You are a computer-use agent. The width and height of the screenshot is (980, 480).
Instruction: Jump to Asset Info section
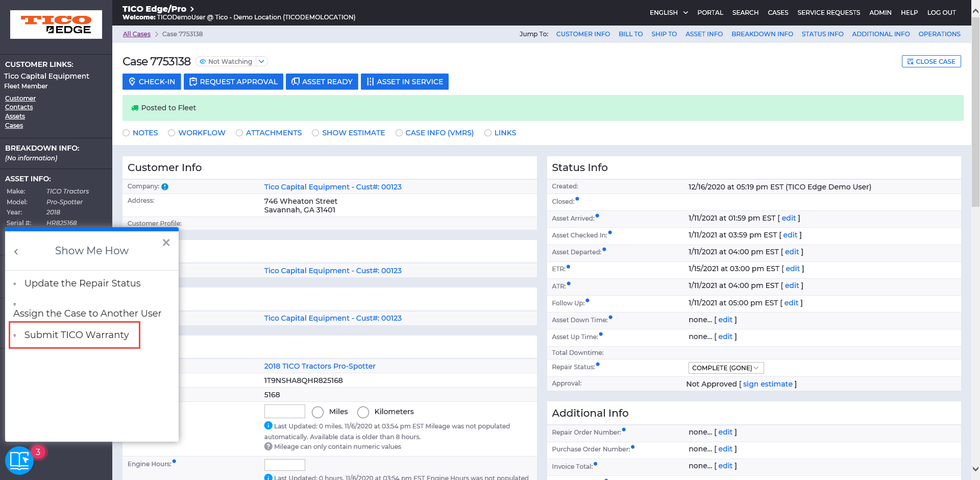coord(704,34)
